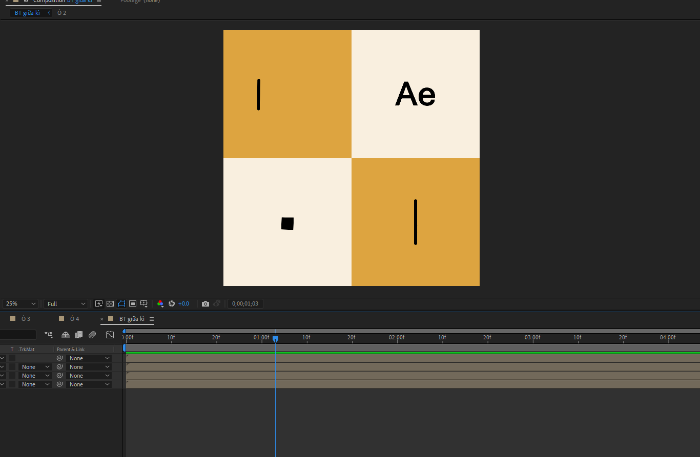This screenshot has width=700, height=457.
Task: Open layer 3 Parent None dropdown
Action: pyautogui.click(x=88, y=375)
